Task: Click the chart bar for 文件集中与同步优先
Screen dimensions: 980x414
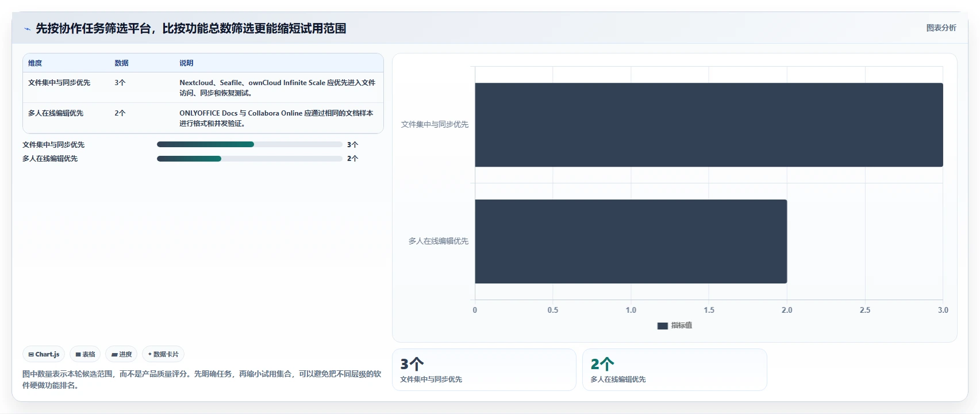Action: pos(709,125)
